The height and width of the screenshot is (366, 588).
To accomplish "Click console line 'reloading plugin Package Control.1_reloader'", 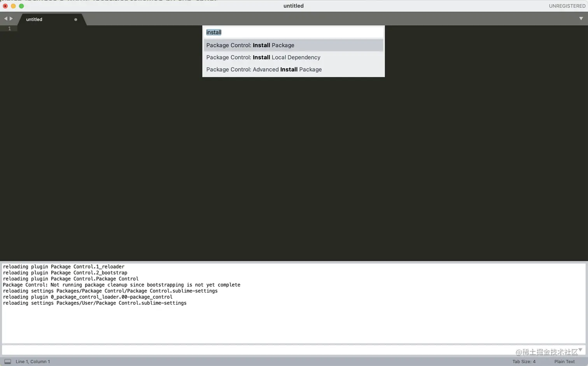I will (64, 267).
